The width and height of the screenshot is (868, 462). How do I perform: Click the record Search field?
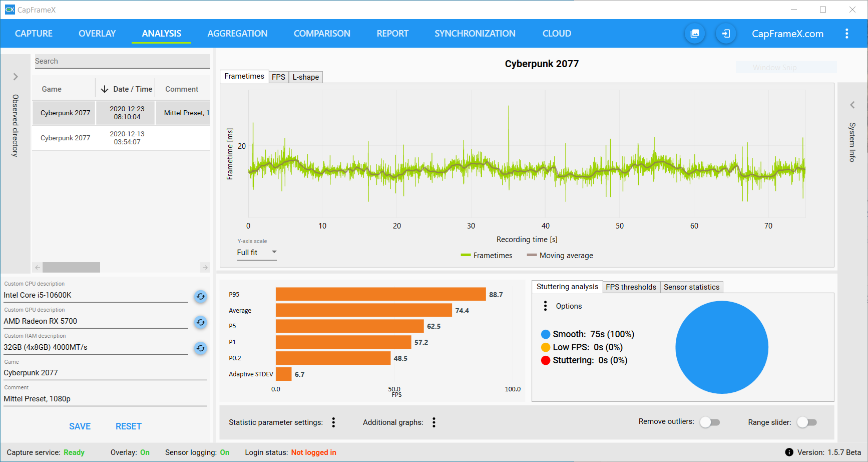122,61
